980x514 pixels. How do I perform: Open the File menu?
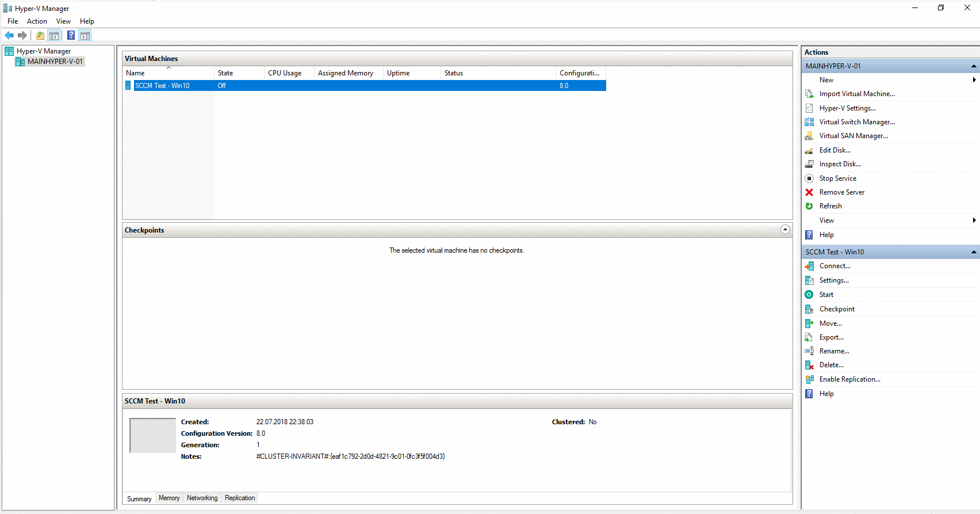click(x=13, y=21)
